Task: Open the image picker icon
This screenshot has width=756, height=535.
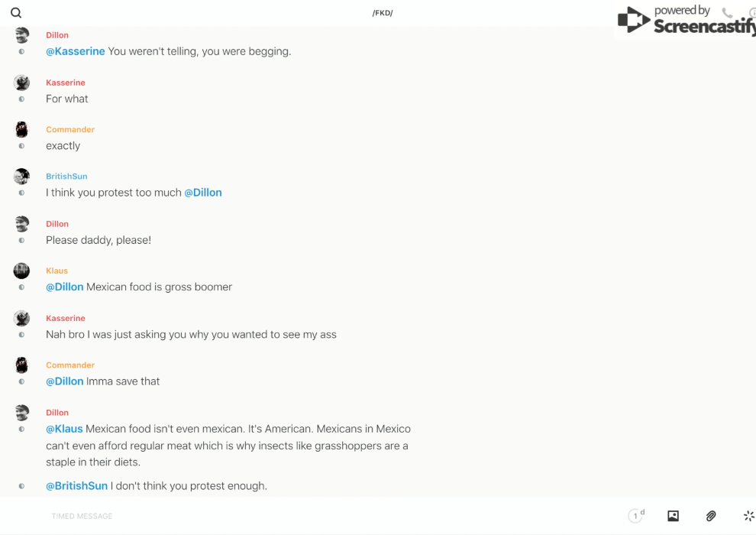Action: coord(673,516)
